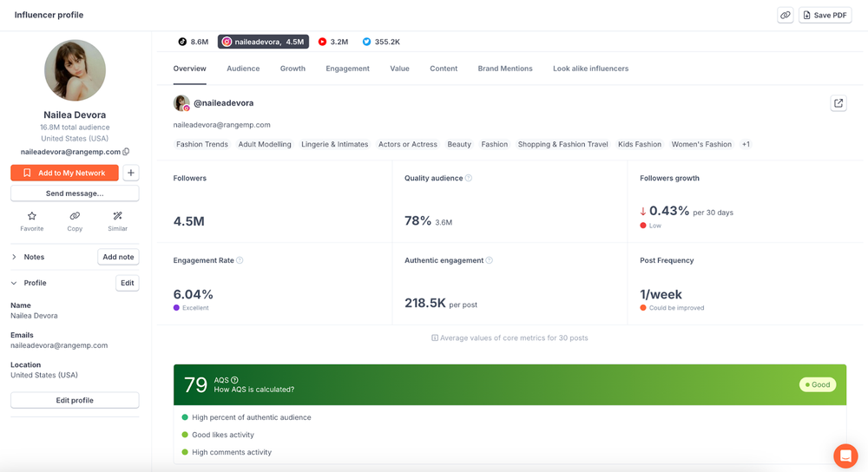Show Quality audience info tooltip icon
The height and width of the screenshot is (472, 868).
469,178
